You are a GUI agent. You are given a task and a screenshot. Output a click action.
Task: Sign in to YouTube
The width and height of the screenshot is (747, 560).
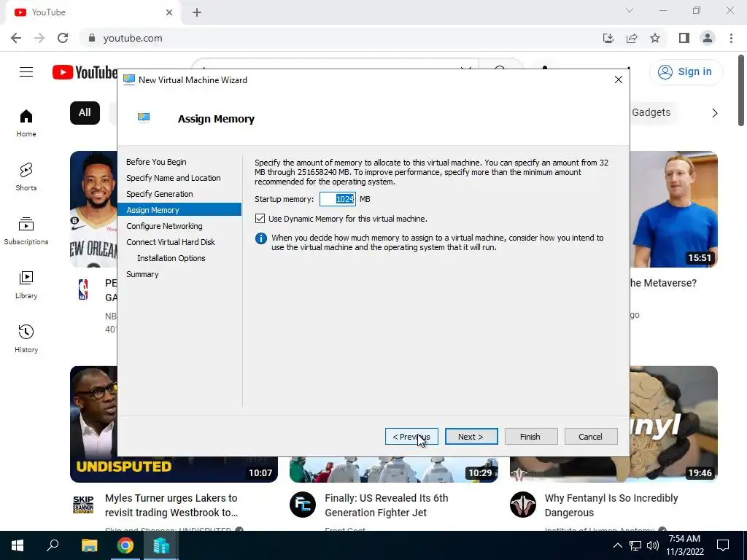coord(686,72)
